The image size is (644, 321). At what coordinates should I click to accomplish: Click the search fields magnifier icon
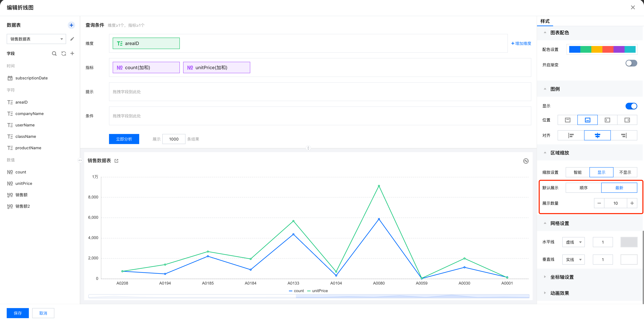54,54
